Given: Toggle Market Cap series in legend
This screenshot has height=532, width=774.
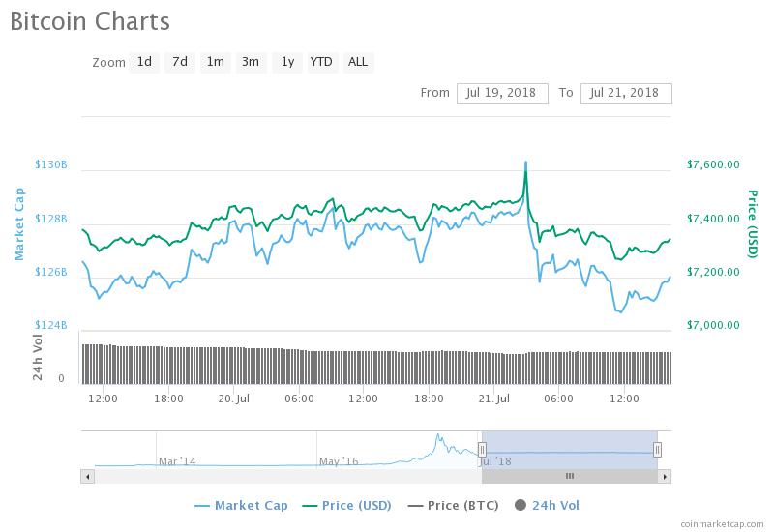Looking at the screenshot, I should [241, 505].
